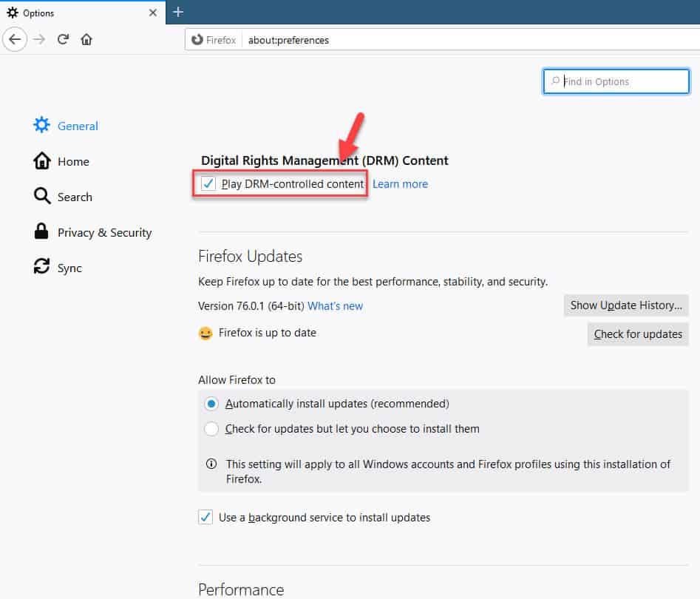
Task: Click the info icon beside the Windows accounts notice
Action: coord(211,464)
